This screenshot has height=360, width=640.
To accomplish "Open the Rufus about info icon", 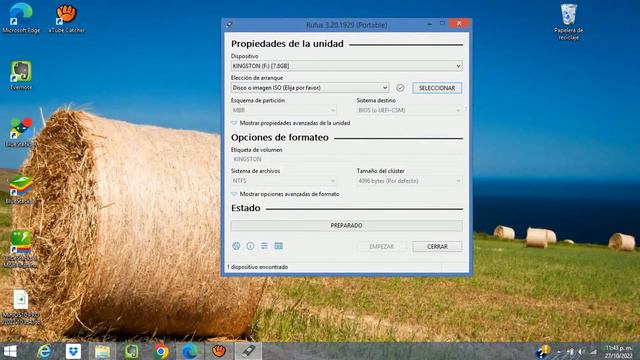I will coord(250,246).
